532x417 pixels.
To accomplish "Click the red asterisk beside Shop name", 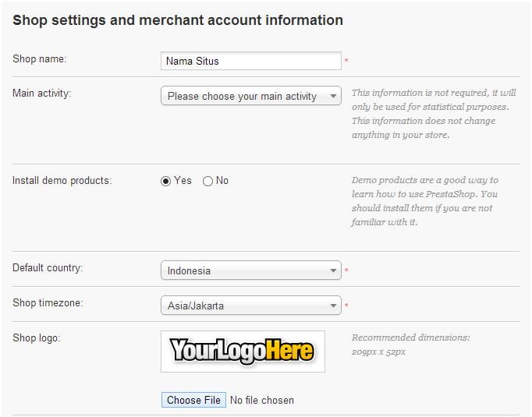I will 346,62.
